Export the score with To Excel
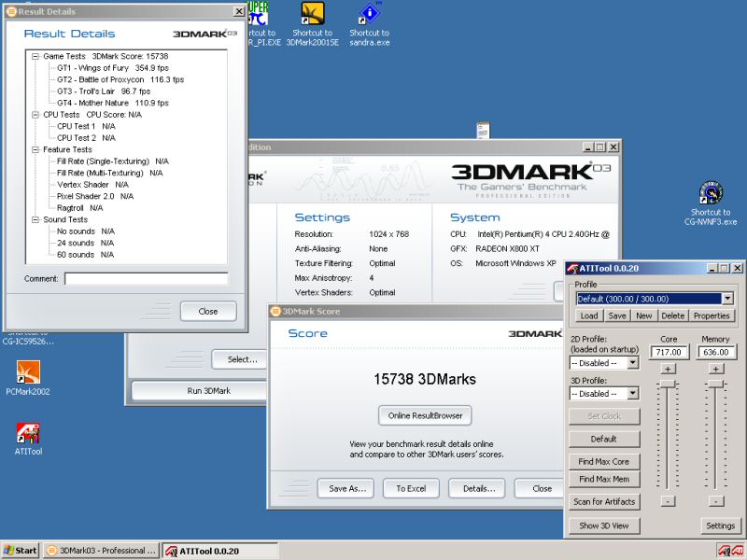The image size is (747, 560). pos(411,488)
